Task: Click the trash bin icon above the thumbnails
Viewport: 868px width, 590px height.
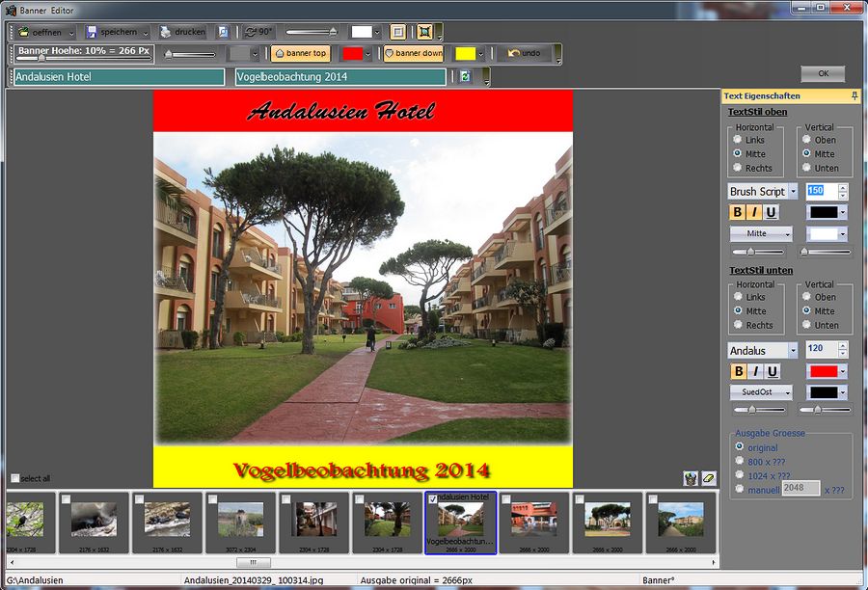Action: coord(691,478)
